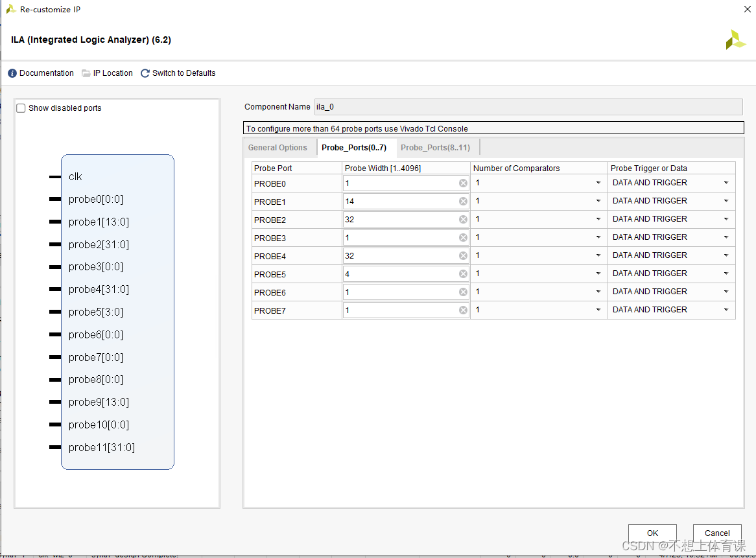
Task: Select probe2[31:0] port in the symbol
Action: click(x=99, y=245)
